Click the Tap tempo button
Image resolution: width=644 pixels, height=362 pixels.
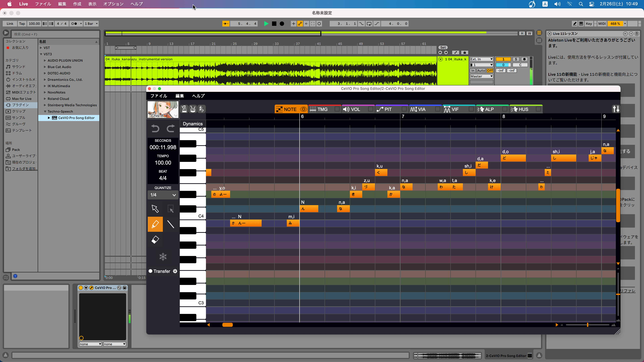(x=22, y=23)
